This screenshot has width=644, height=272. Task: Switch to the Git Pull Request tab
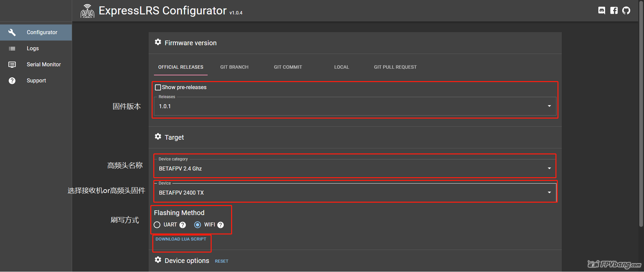(x=395, y=67)
